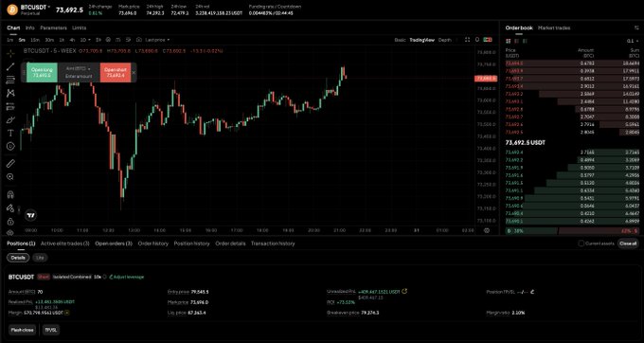Open the Transaction history tab
The height and width of the screenshot is (343, 644).
pyautogui.click(x=273, y=244)
